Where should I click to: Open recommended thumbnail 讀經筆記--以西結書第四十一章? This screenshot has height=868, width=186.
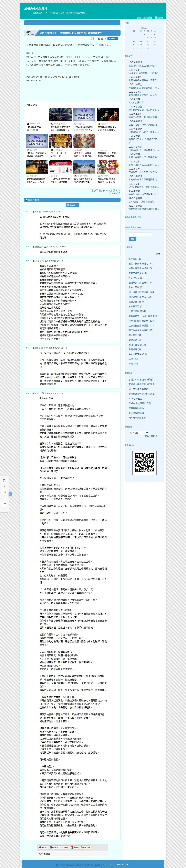click(x=60, y=120)
